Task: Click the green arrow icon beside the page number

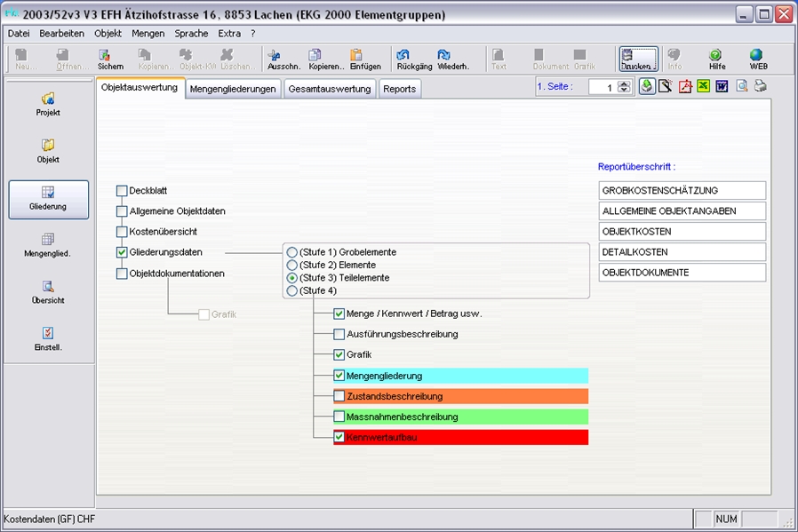Action: [x=647, y=86]
